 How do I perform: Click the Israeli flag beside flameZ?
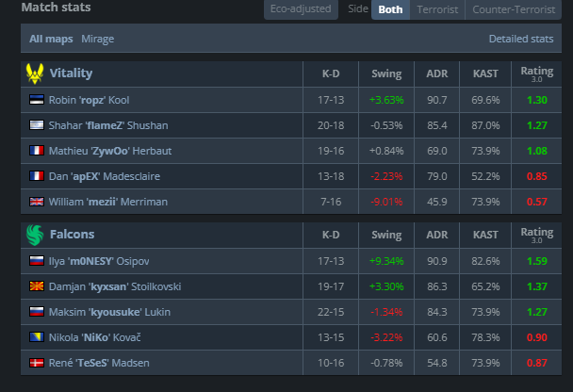(37, 124)
